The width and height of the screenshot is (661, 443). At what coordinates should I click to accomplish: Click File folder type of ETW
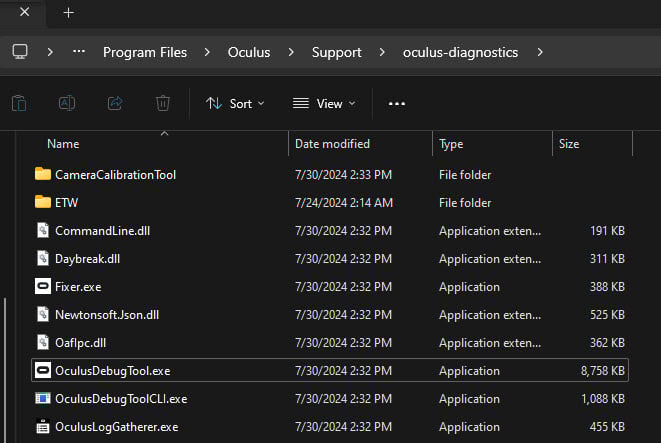465,203
